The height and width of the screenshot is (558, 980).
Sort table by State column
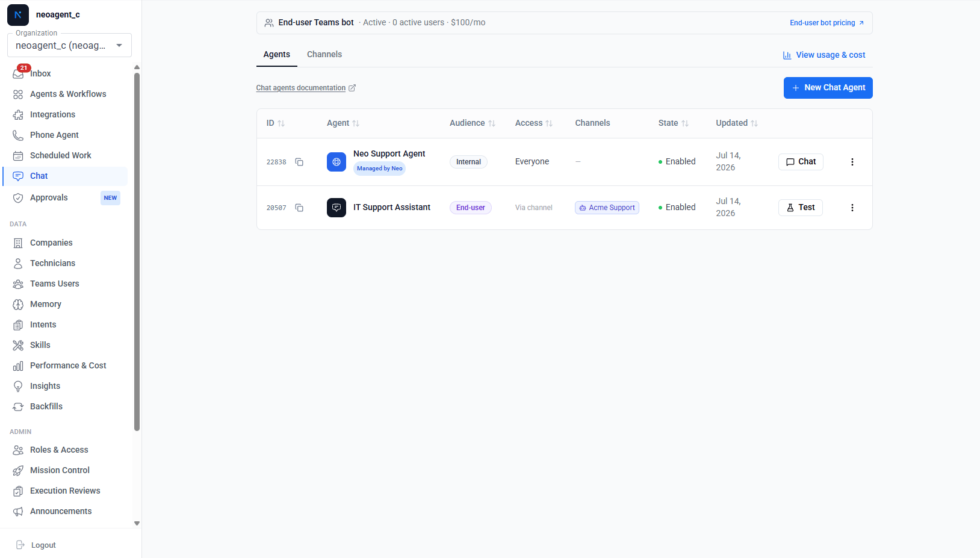pyautogui.click(x=674, y=123)
